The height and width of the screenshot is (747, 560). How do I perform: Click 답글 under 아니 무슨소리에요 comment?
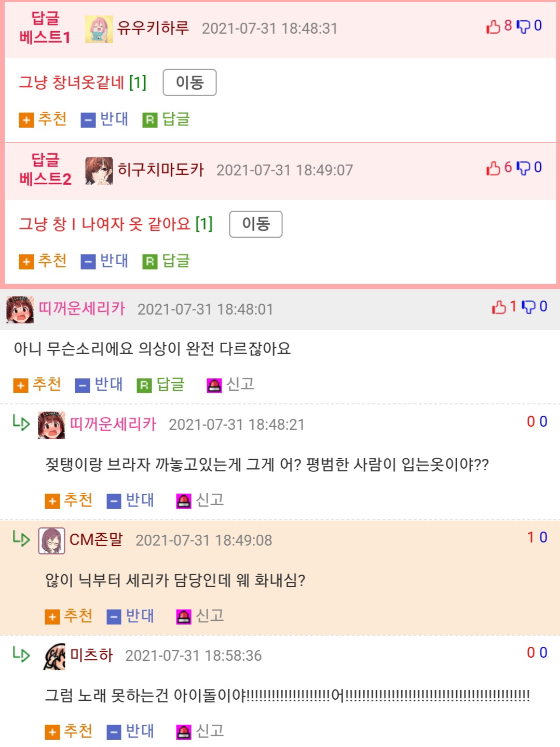[161, 385]
